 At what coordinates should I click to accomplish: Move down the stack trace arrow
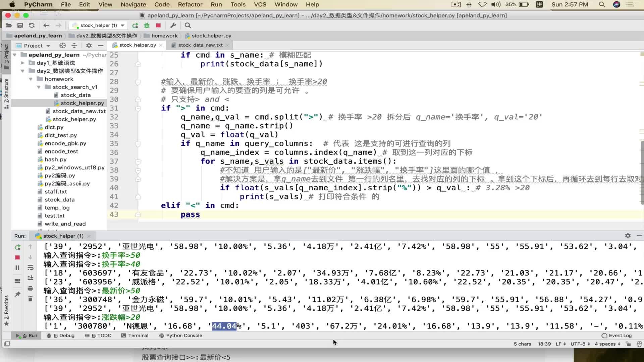[30, 257]
